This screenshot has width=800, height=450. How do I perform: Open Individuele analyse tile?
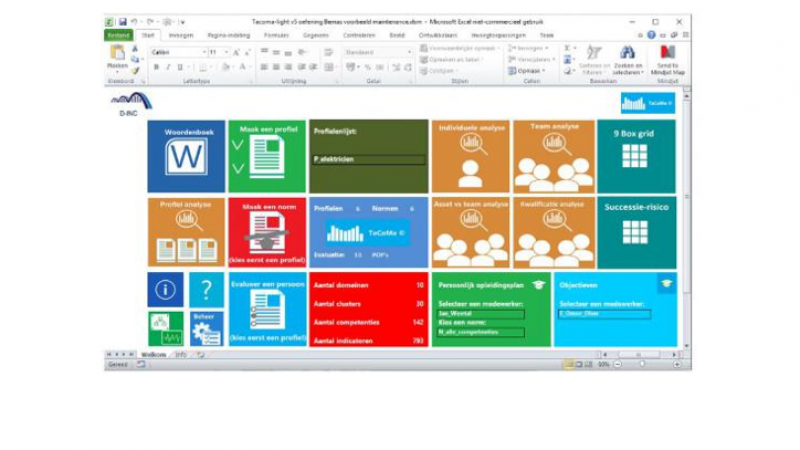tap(470, 156)
